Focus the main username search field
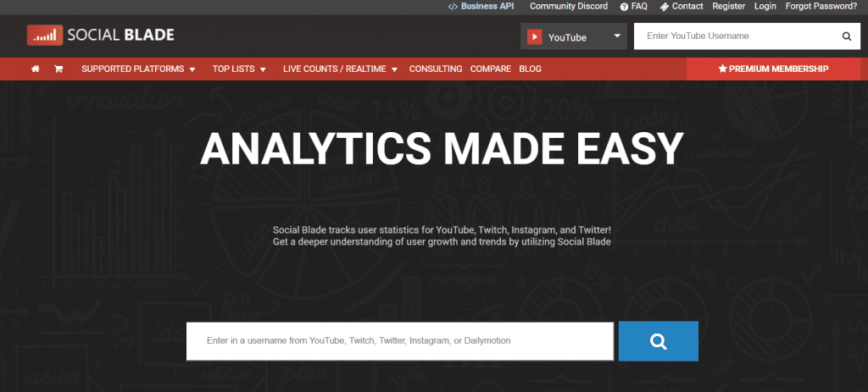 (x=400, y=341)
